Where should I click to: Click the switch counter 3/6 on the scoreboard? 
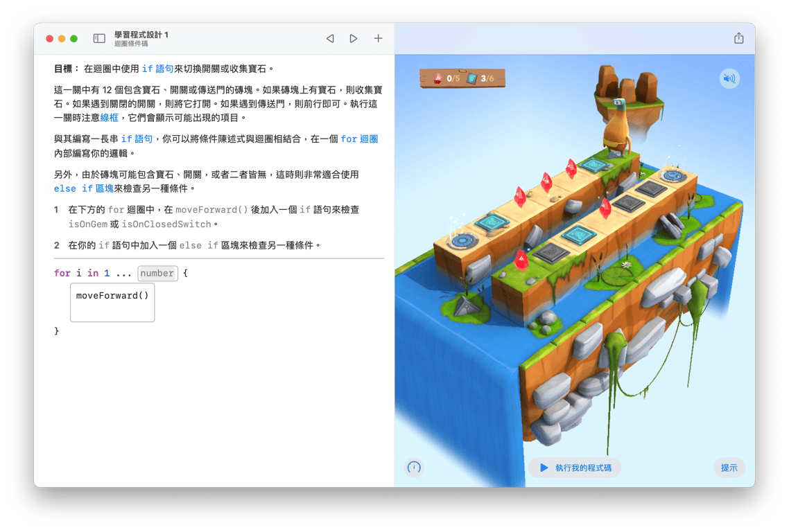point(481,78)
